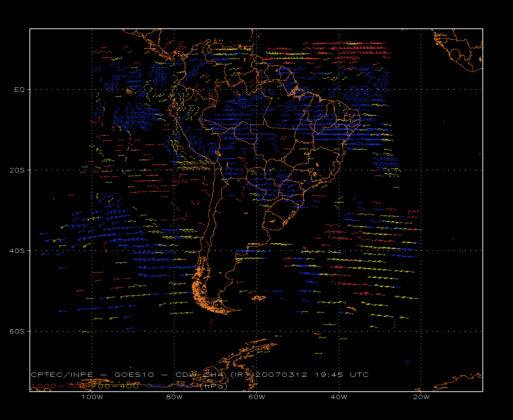Click the (hPa) unit label
513x420 pixels.
tap(213, 386)
